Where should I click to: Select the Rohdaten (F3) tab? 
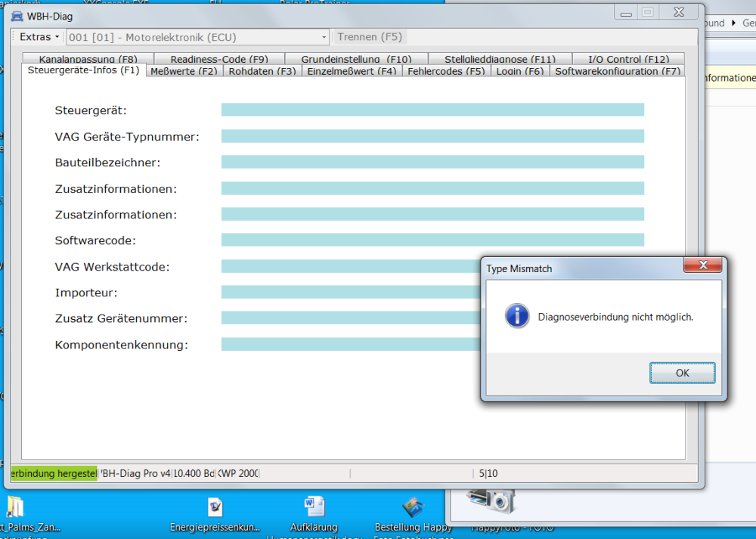[x=262, y=71]
